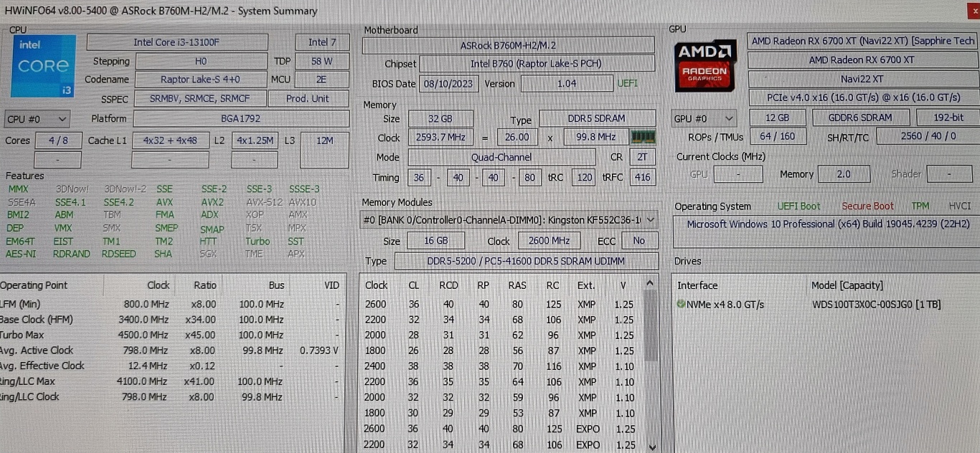The width and height of the screenshot is (980, 453).
Task: Click the ASRock B760M-H2/M.2 motherboard field
Action: 508,46
